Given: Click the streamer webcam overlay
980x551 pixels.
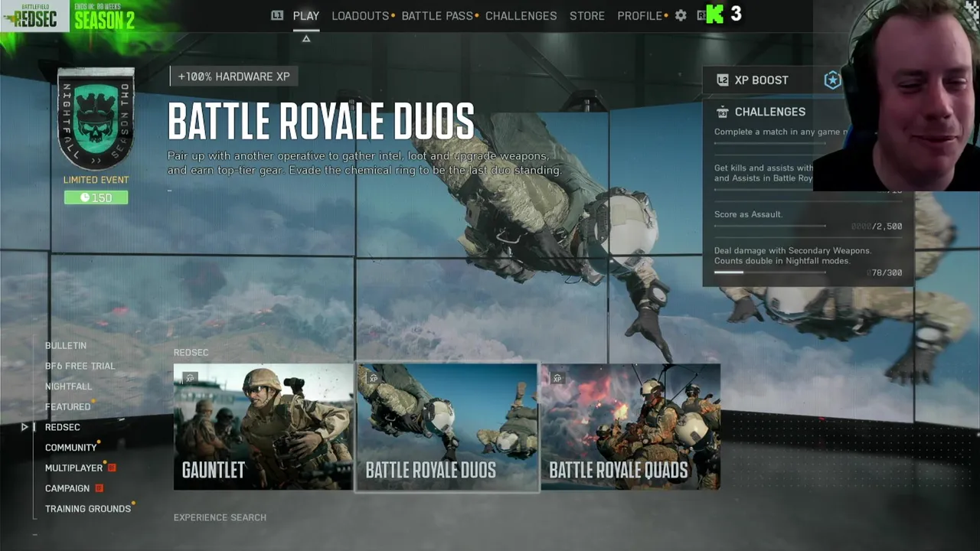Looking at the screenshot, I should click(897, 95).
